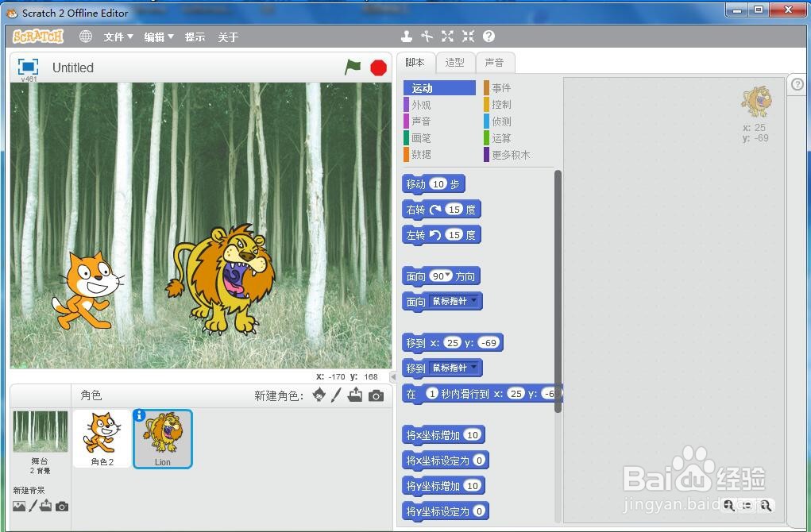
Task: Open the language globe icon
Action: tap(85, 37)
